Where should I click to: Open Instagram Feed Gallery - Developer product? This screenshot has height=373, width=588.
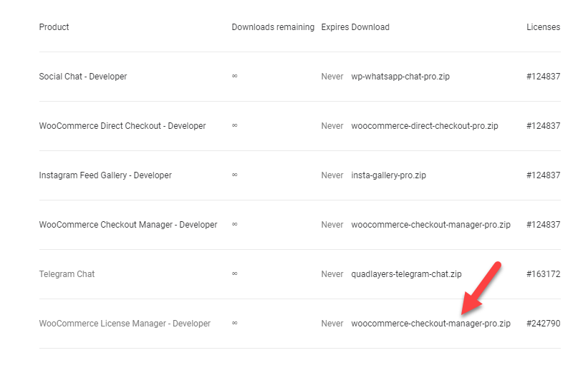tap(105, 175)
